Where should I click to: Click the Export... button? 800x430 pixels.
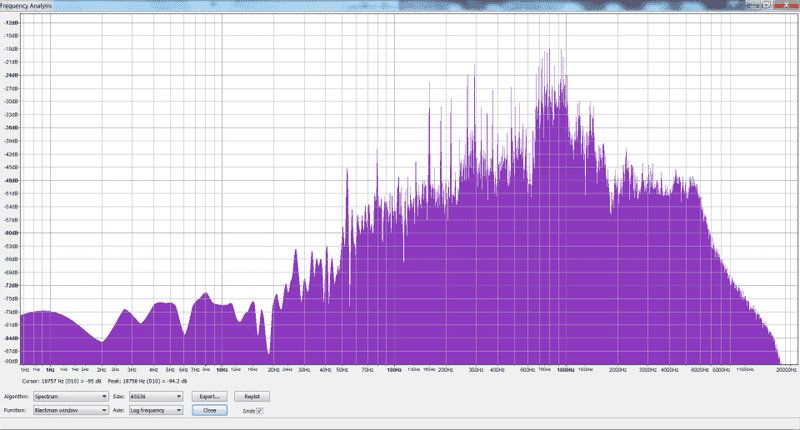tap(210, 397)
